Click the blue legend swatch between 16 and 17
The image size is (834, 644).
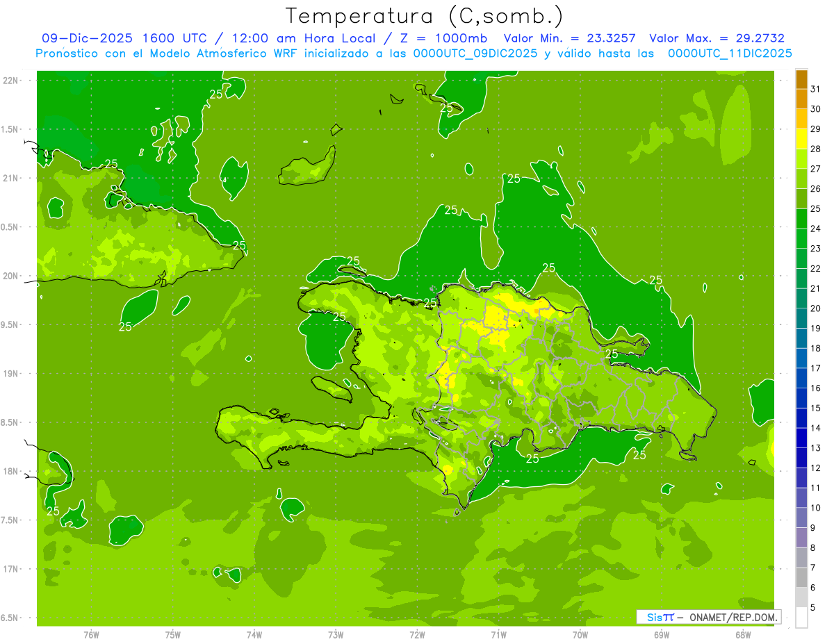[801, 378]
